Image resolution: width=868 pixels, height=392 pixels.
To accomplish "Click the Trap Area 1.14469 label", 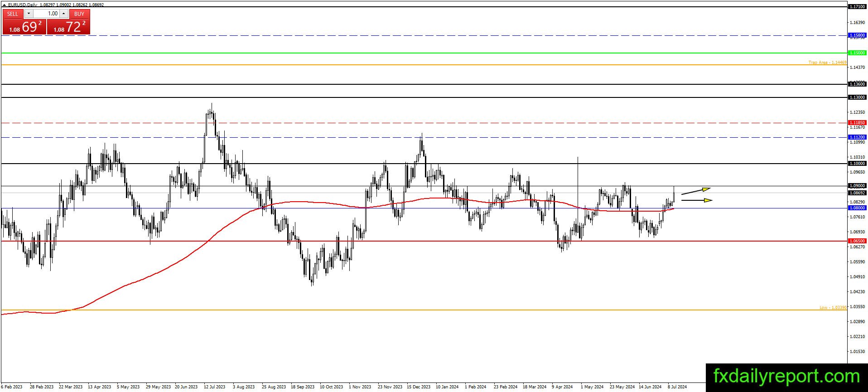I will coord(827,63).
